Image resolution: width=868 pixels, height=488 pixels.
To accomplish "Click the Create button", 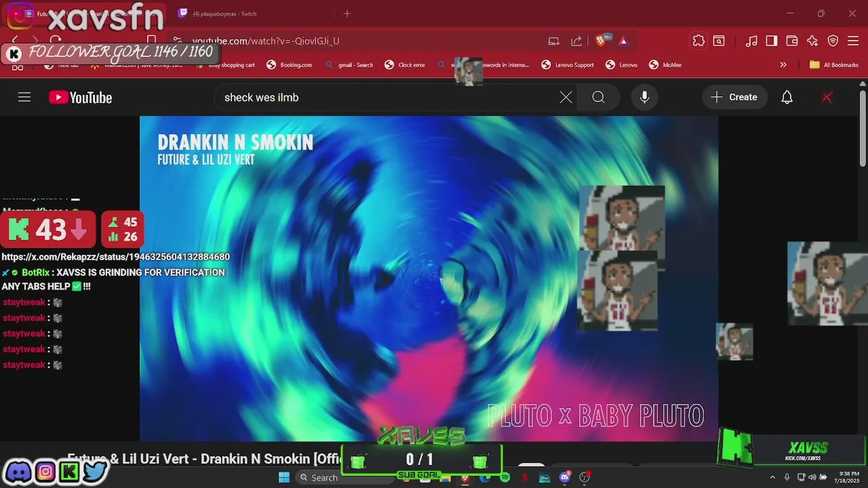I will (x=734, y=98).
